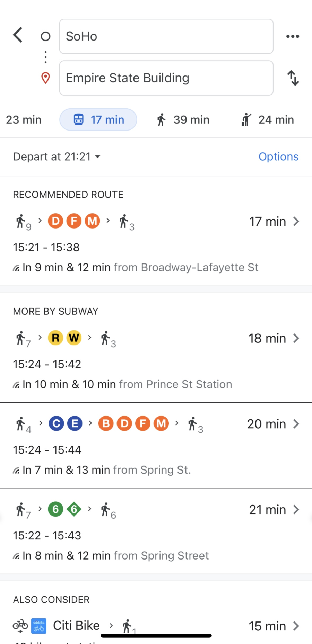
Task: Tap the red destination pin icon
Action: coord(45,78)
